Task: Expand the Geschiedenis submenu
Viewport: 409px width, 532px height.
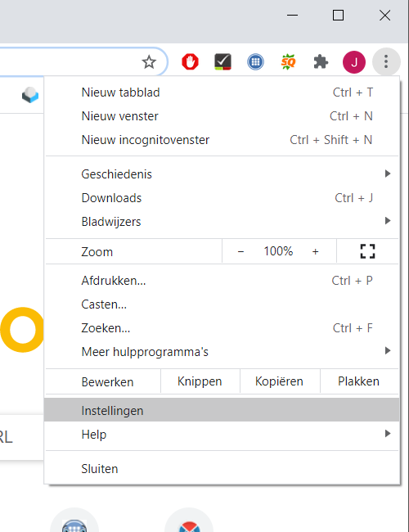Action: tap(222, 174)
